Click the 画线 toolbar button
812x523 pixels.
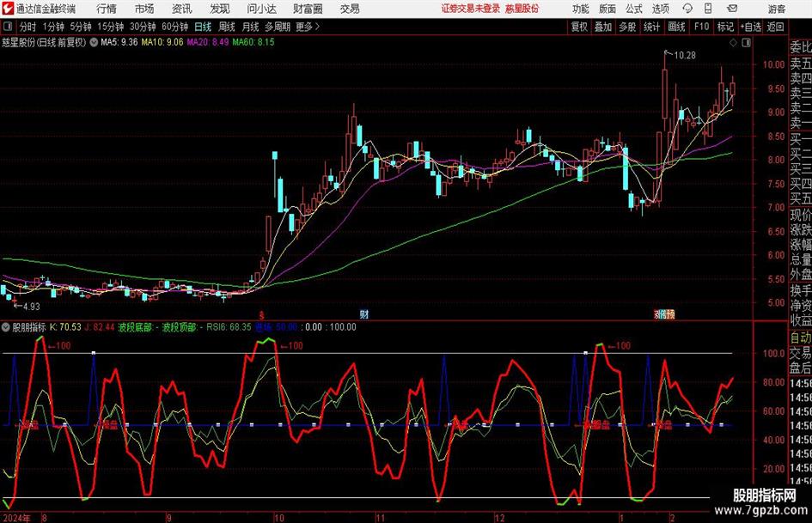coord(676,27)
